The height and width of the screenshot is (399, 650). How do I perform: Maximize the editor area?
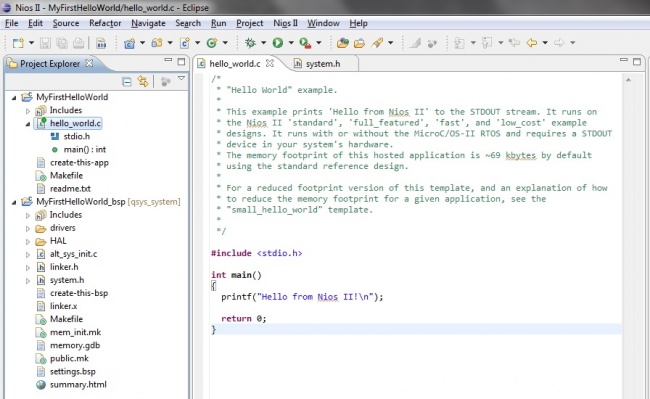point(637,62)
